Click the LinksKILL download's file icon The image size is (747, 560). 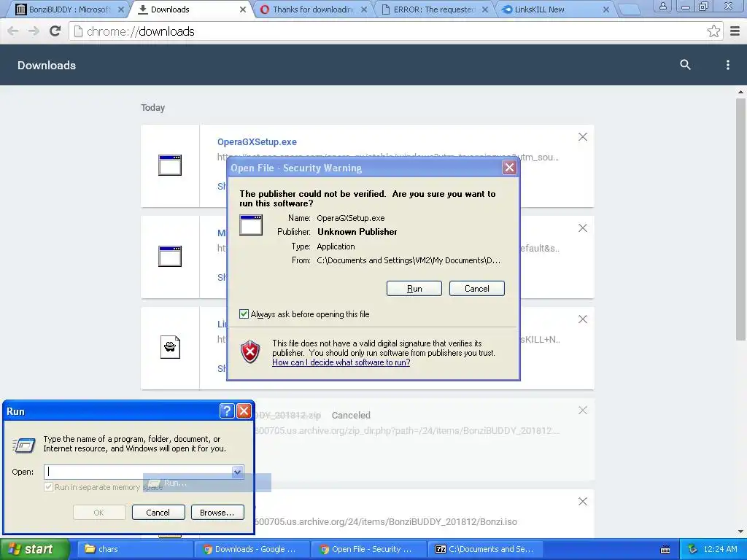pos(170,347)
